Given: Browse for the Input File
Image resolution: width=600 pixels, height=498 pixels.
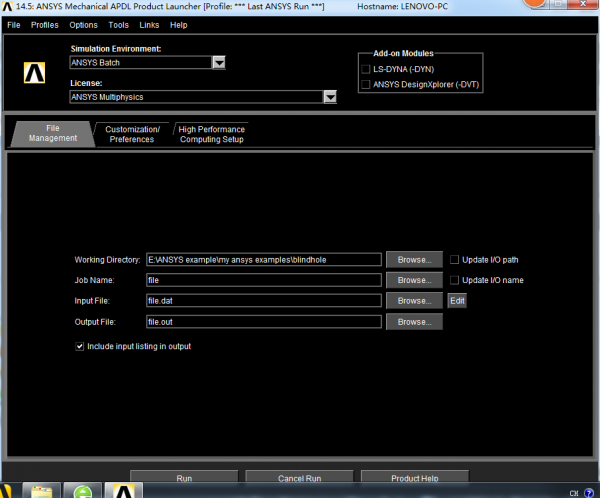Looking at the screenshot, I should pyautogui.click(x=414, y=301).
